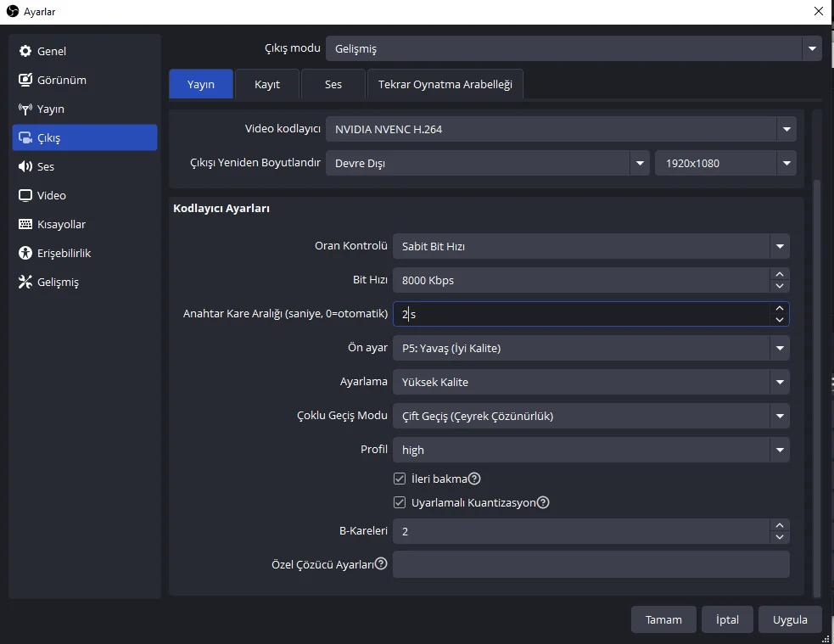The image size is (834, 644).
Task: Click help icon beside Özel Çözücü Ayarları
Action: click(x=381, y=563)
